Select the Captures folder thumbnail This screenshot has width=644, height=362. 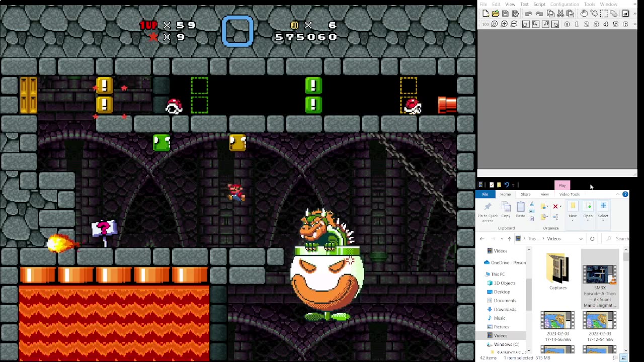point(557,272)
